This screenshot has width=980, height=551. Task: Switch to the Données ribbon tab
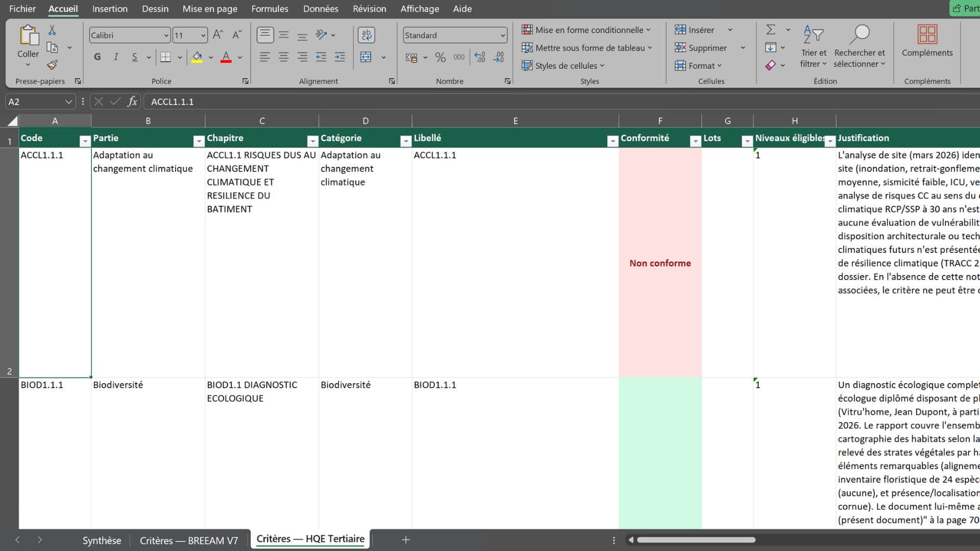[321, 9]
